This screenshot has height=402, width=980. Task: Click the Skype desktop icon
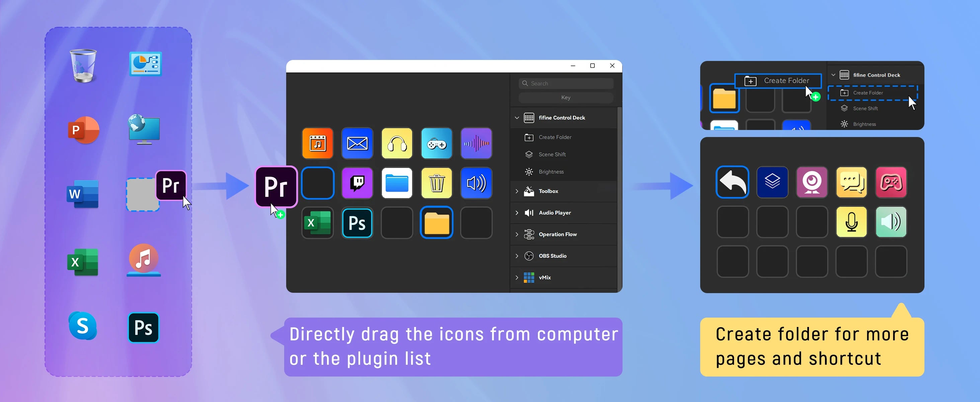point(83,326)
